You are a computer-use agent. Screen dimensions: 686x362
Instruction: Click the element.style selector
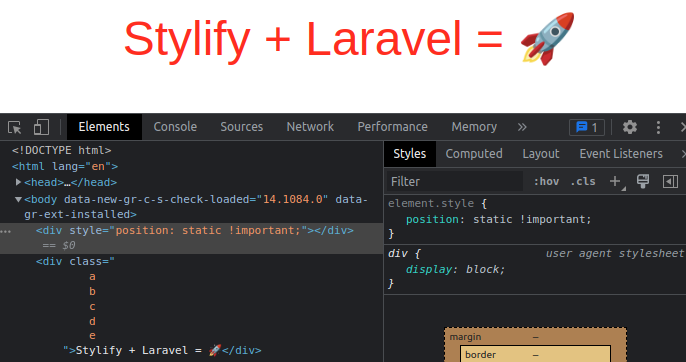pos(431,204)
